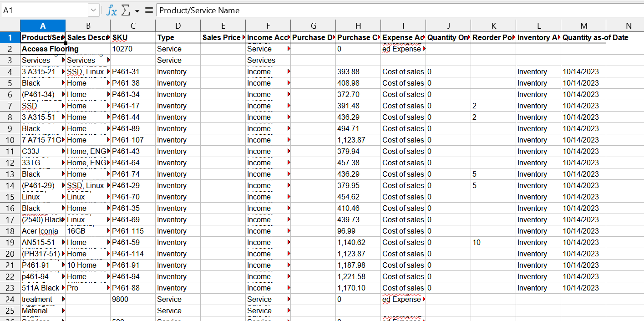Screen dimensions: 644x321
Task: Click the 10 Home description cell
Action: point(88,265)
